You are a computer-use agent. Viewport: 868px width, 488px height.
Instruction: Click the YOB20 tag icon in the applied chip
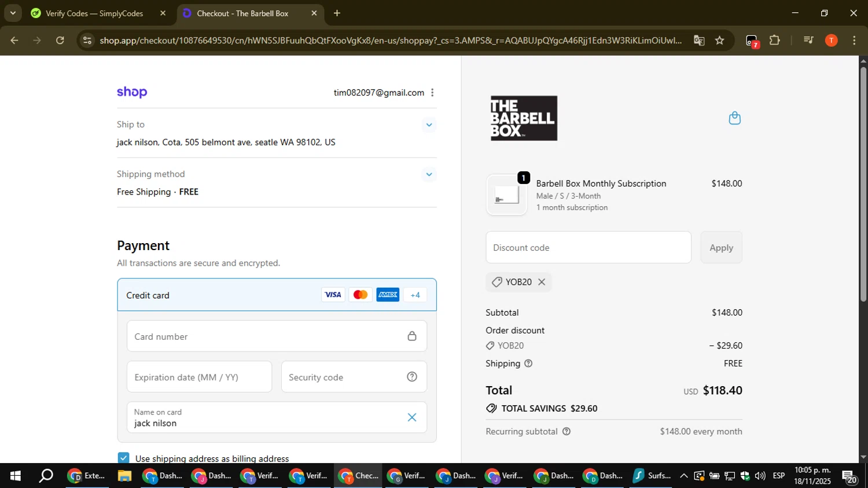pos(496,282)
